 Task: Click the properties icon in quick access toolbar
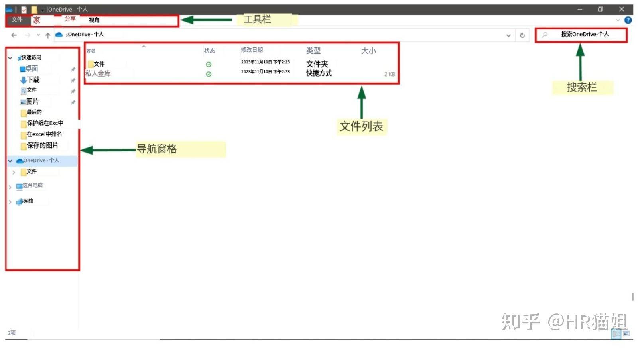24,10
